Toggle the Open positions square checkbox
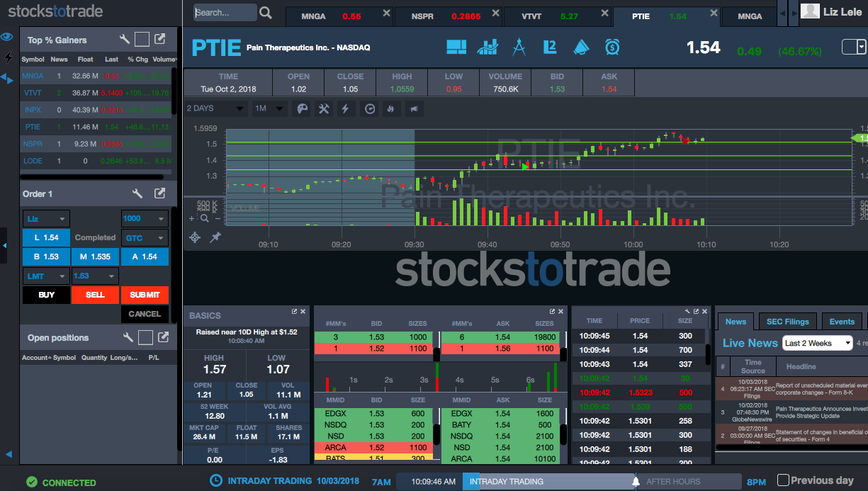868x491 pixels. (x=145, y=337)
